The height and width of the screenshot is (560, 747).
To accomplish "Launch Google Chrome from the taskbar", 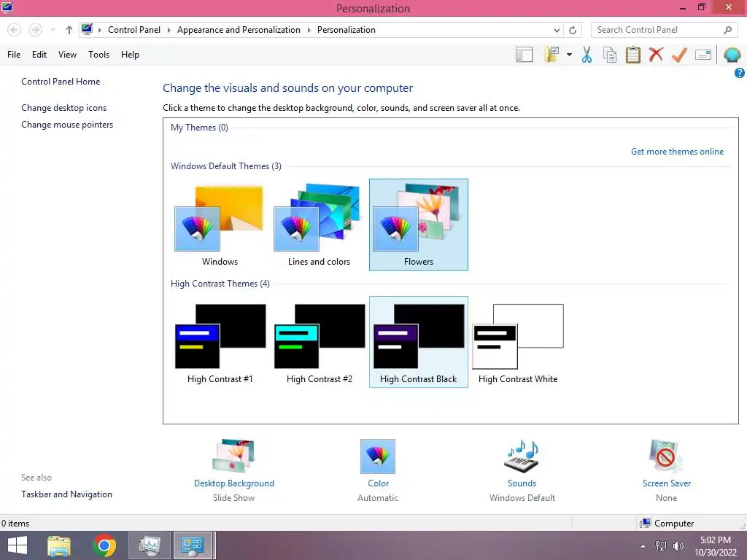I will point(104,545).
